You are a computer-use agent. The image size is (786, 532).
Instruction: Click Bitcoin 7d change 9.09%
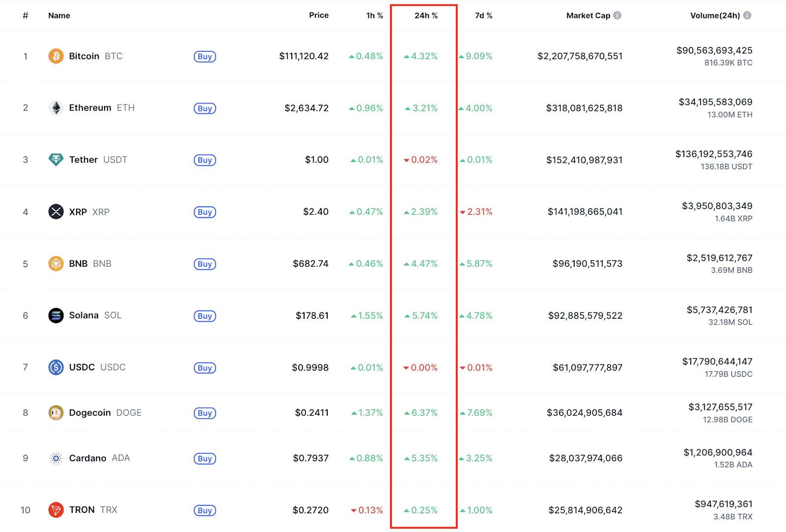[x=476, y=56]
